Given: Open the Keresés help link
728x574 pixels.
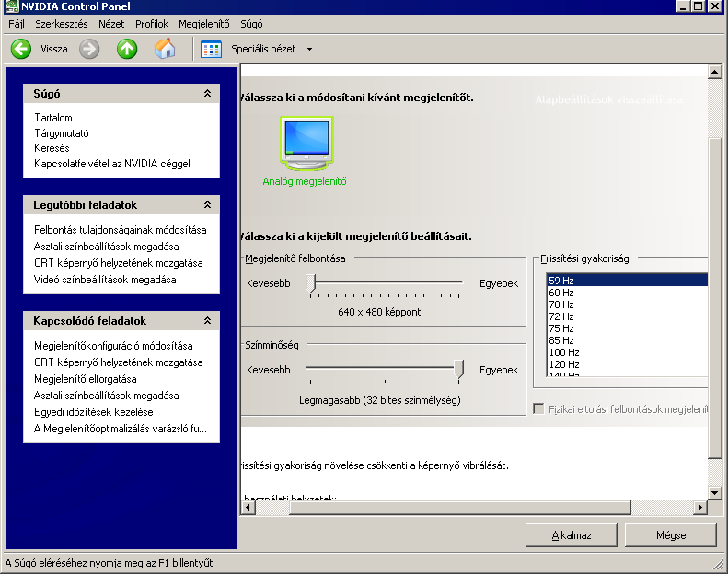Looking at the screenshot, I should tap(52, 148).
